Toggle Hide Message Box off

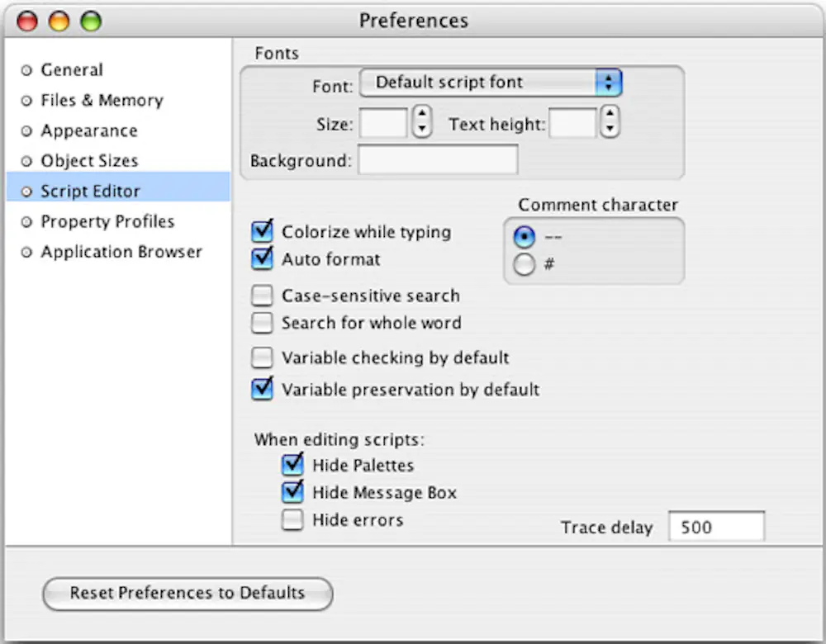coord(292,492)
